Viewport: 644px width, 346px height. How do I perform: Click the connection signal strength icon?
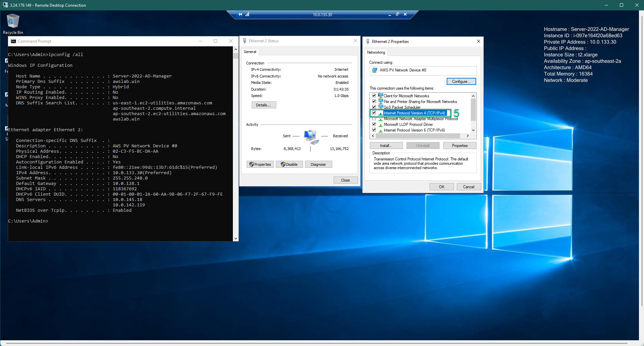pyautogui.click(x=247, y=14)
